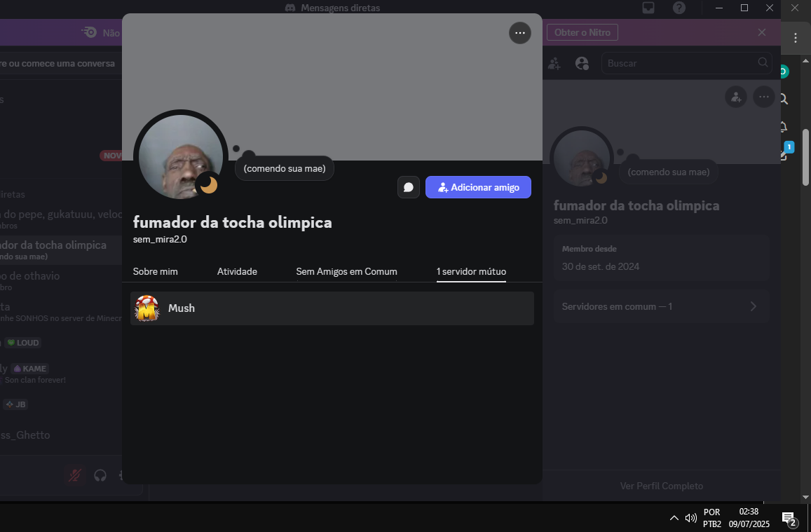Click the (comendo sua mae) status bubble in popup
The width and height of the screenshot is (811, 532).
pos(285,168)
